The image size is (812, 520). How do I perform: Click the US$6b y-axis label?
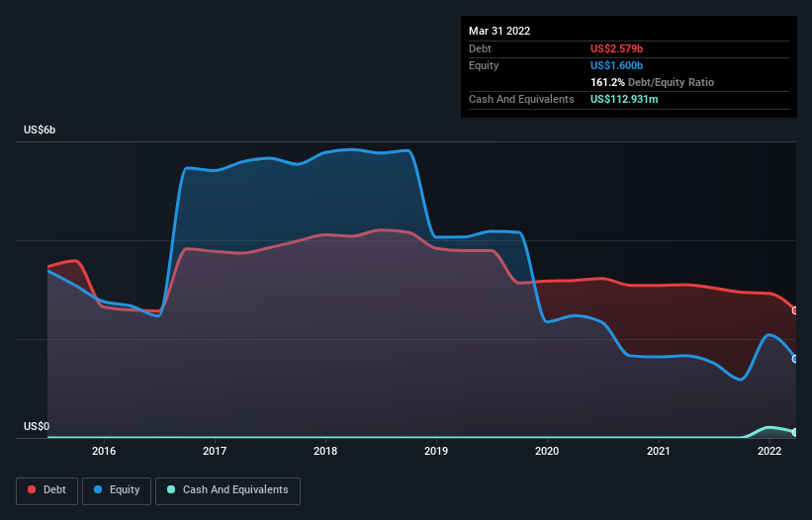point(40,130)
